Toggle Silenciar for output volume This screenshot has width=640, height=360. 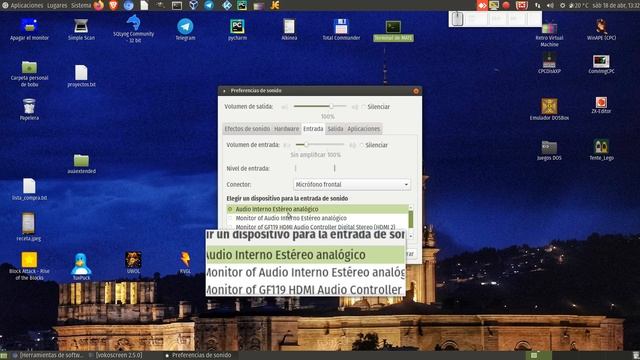pyautogui.click(x=375, y=107)
